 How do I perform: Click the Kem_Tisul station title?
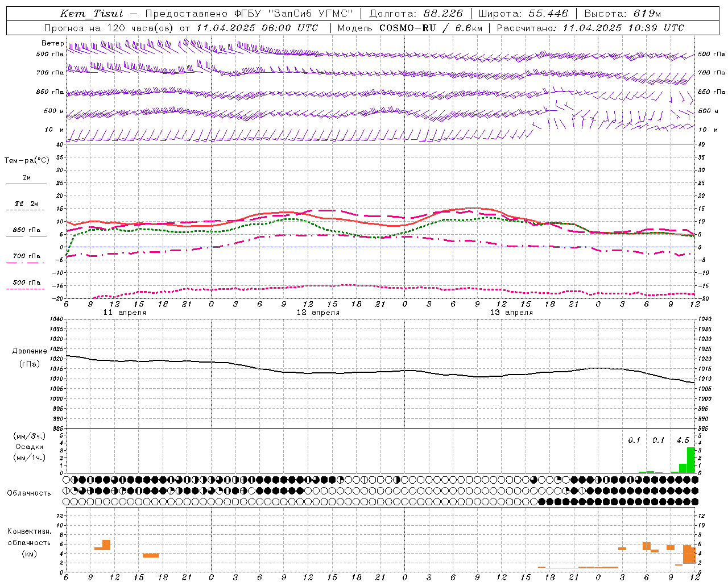click(91, 14)
